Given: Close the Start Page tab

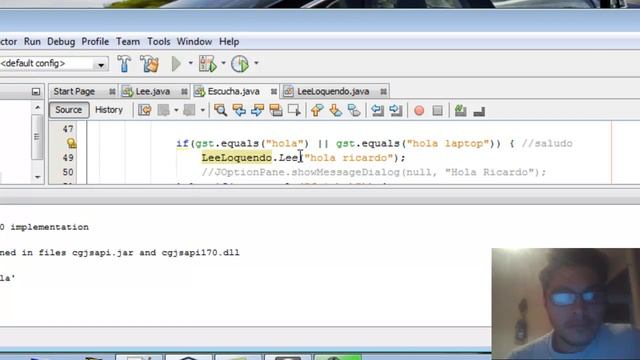Looking at the screenshot, I should pos(112,92).
